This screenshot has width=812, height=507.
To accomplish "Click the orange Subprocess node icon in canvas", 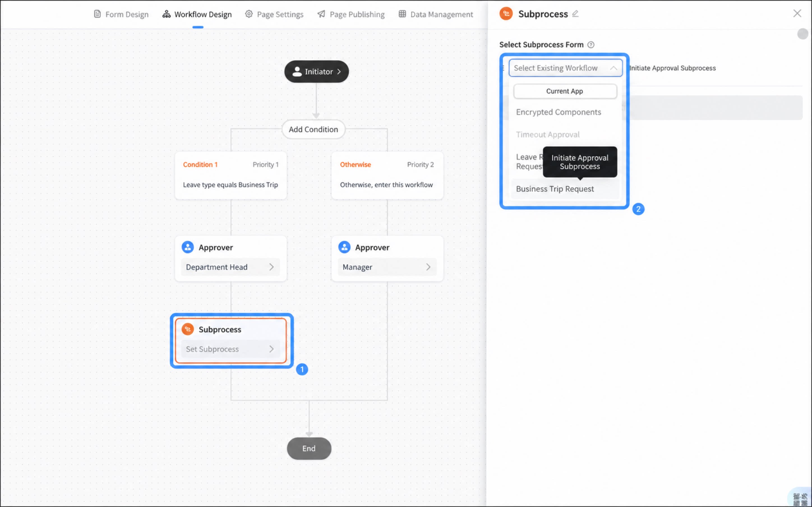I will 188,329.
